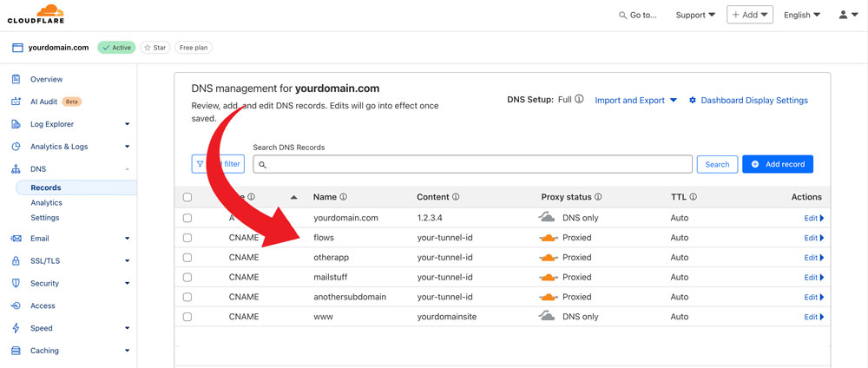
Task: Click the info icon beside Content header
Action: pyautogui.click(x=457, y=197)
